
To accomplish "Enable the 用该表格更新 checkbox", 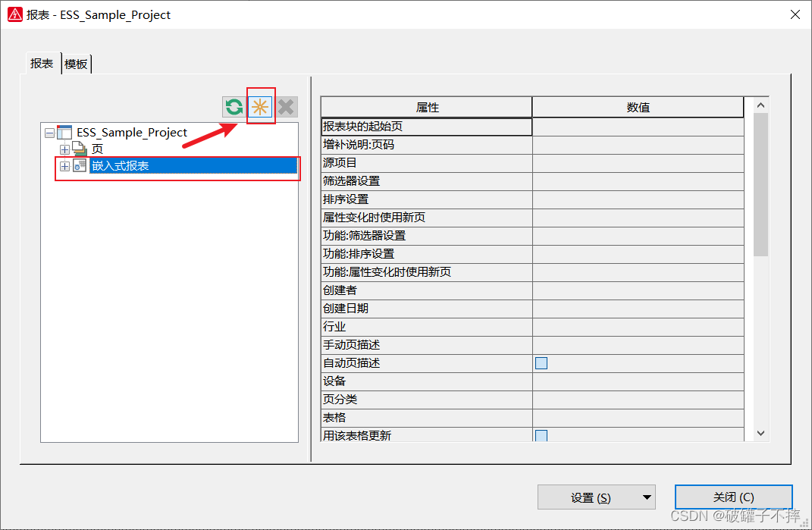I will (x=541, y=435).
